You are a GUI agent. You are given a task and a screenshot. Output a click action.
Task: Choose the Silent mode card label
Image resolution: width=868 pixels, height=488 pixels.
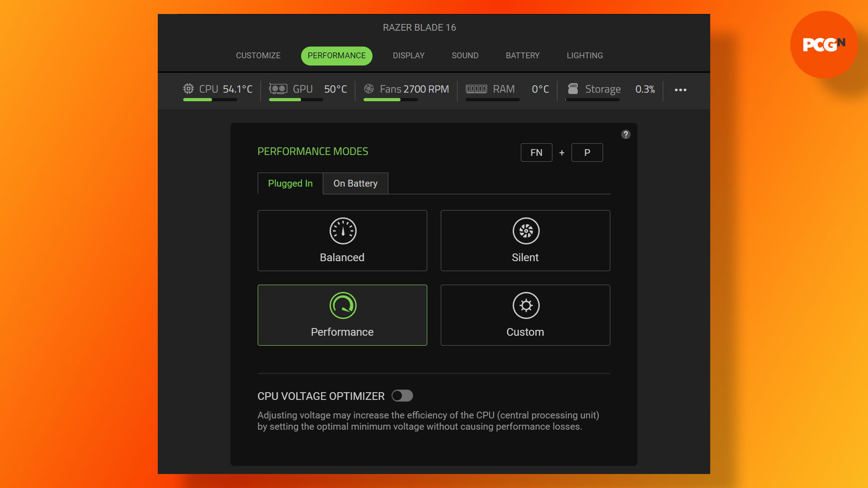[525, 258]
